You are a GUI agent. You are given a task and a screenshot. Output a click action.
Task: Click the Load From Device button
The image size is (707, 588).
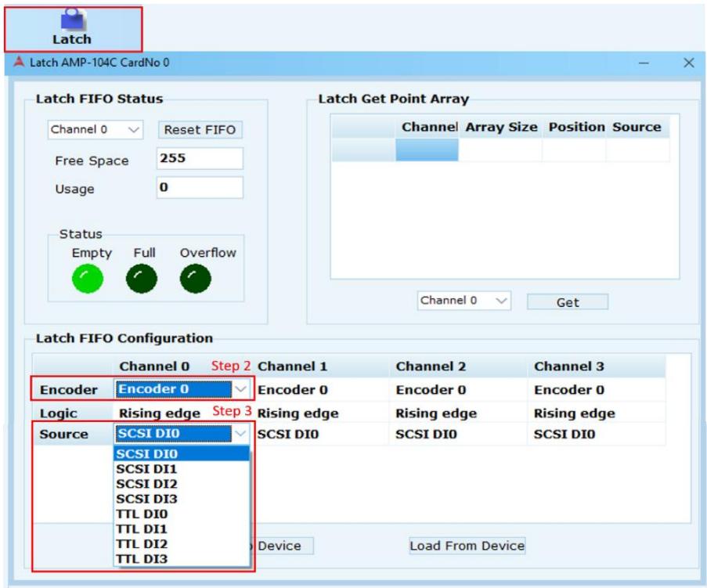pos(467,546)
